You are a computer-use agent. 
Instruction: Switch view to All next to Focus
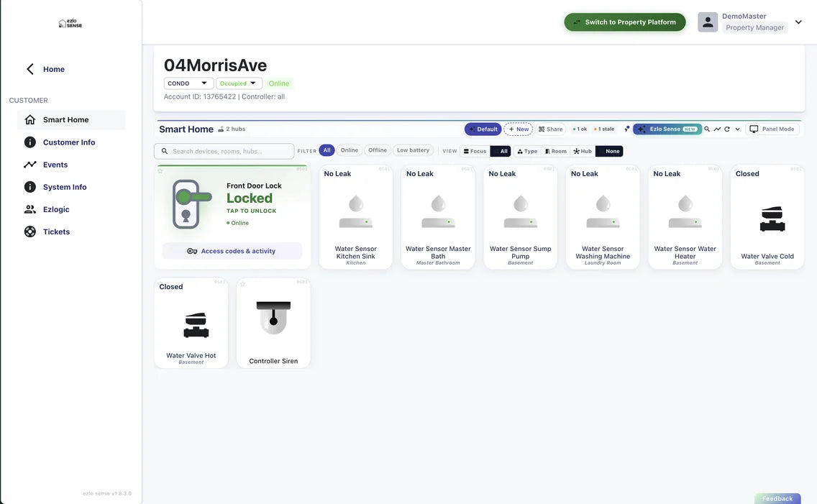pyautogui.click(x=501, y=152)
